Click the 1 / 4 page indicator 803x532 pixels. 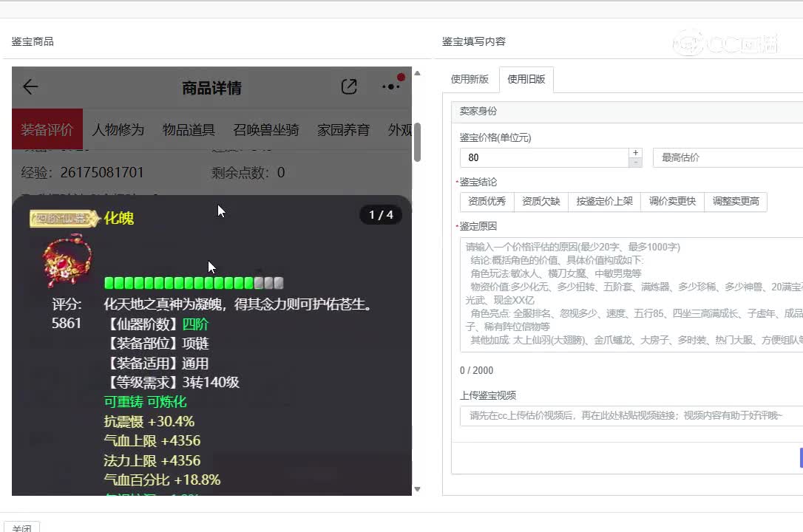coord(381,215)
